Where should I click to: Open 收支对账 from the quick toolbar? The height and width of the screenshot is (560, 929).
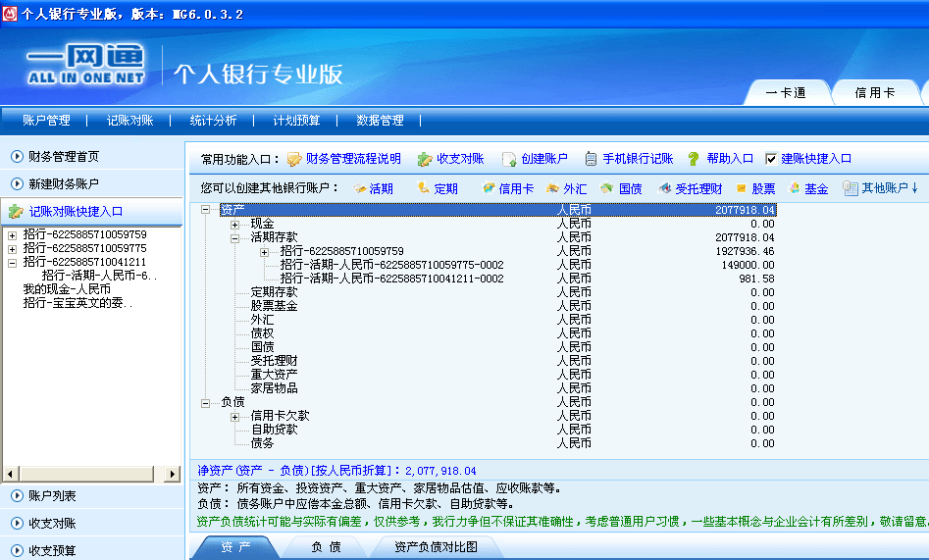425,159
